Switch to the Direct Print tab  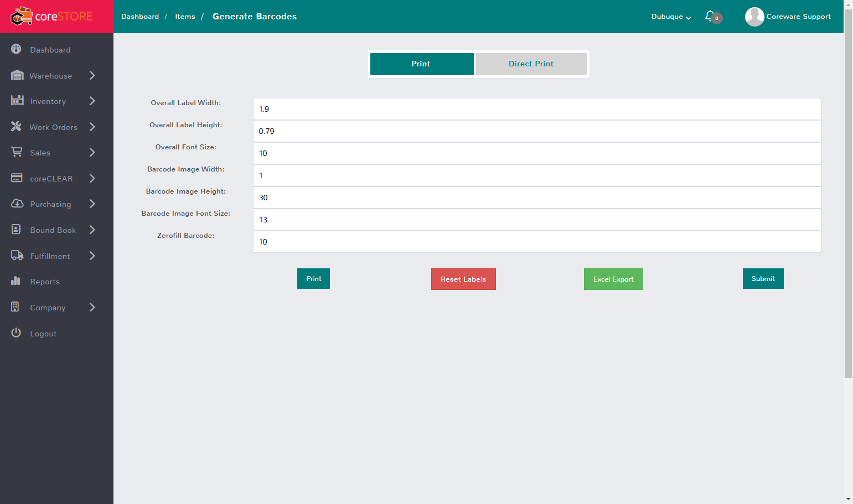[531, 64]
